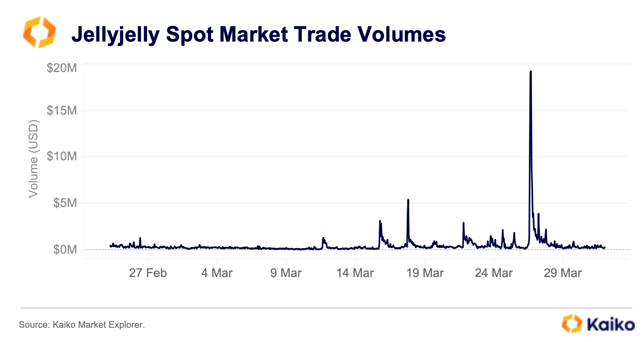Click the $10M y-axis label
Image resolution: width=644 pixels, height=342 pixels.
tap(62, 156)
